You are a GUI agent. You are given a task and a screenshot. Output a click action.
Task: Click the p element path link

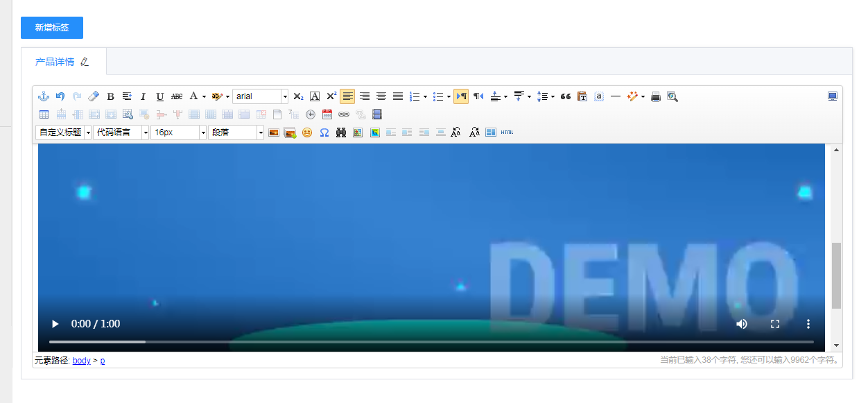click(103, 361)
